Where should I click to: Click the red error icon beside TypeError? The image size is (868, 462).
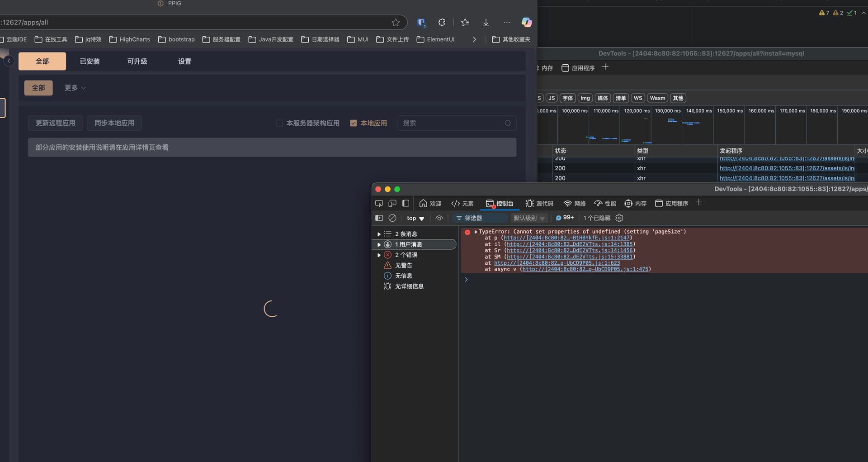tap(467, 232)
